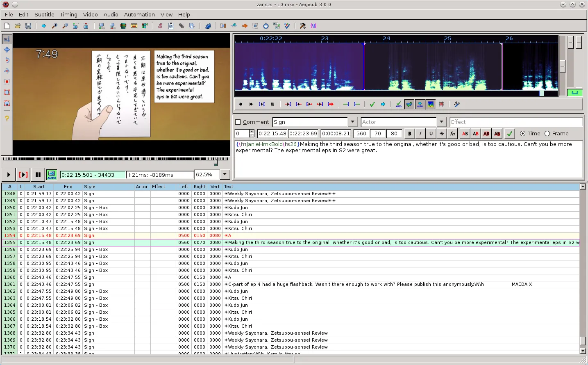Save the subtitle file using the floppy icon
Screen dimensions: 588x365
[x=28, y=26]
